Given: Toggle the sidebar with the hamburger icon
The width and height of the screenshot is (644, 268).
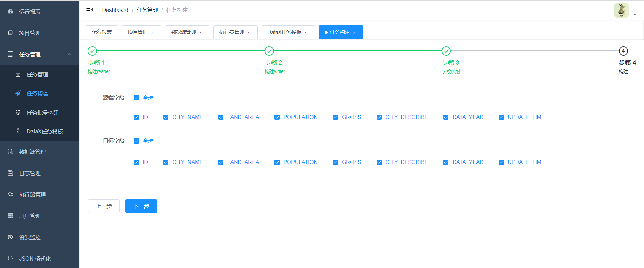Looking at the screenshot, I should click(89, 10).
